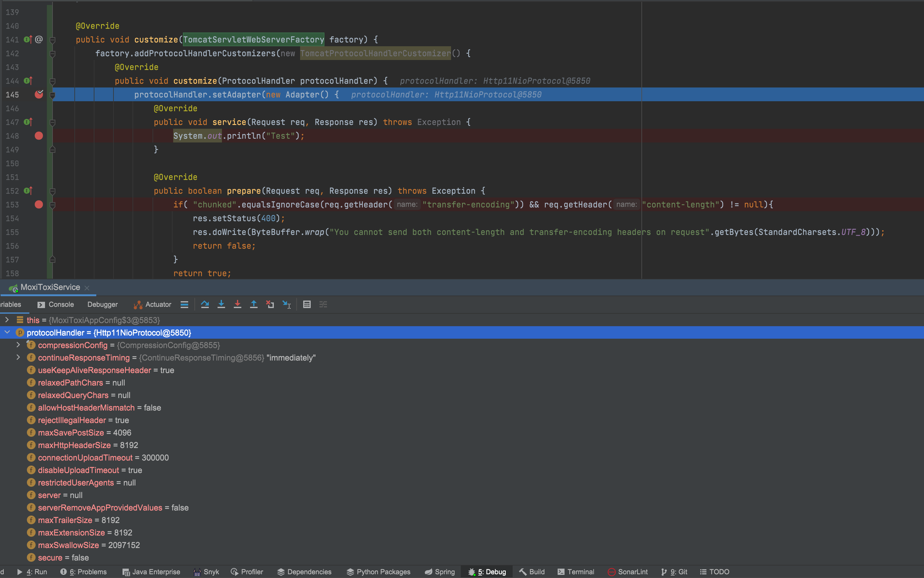
Task: Collapse the protocolHandler variable node
Action: (7, 332)
